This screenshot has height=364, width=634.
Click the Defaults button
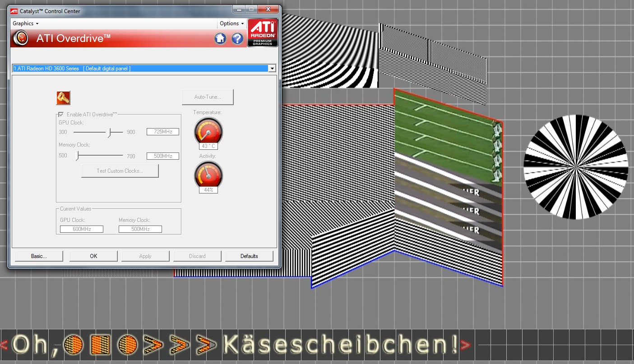(x=249, y=256)
